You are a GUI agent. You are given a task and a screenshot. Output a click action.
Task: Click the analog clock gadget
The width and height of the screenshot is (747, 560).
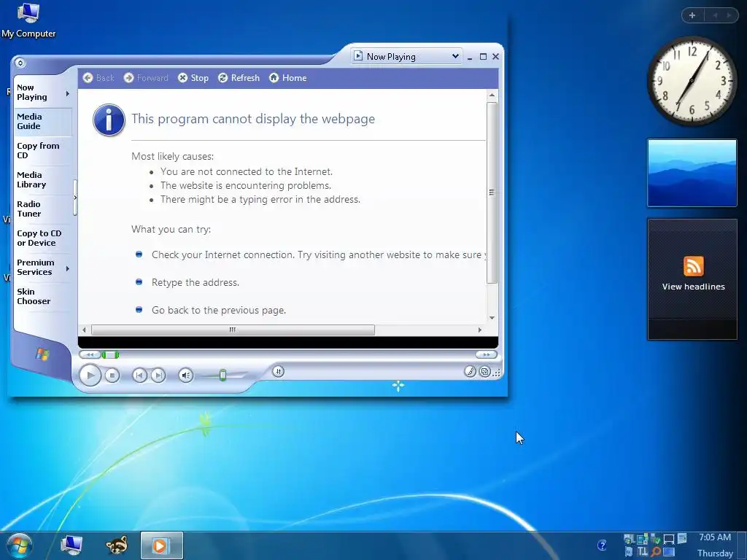[x=692, y=81]
